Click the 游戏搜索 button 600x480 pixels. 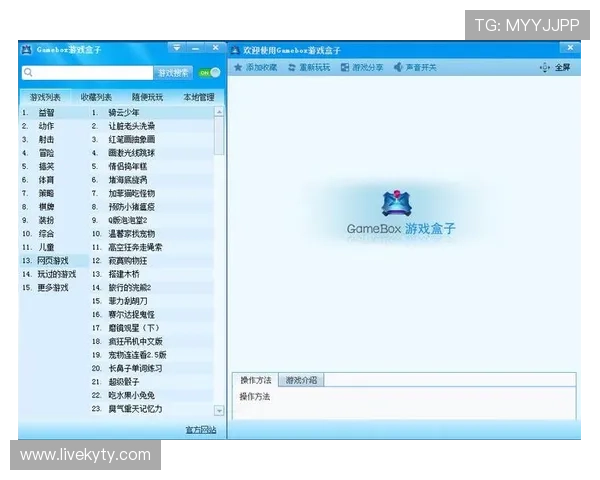coord(173,73)
